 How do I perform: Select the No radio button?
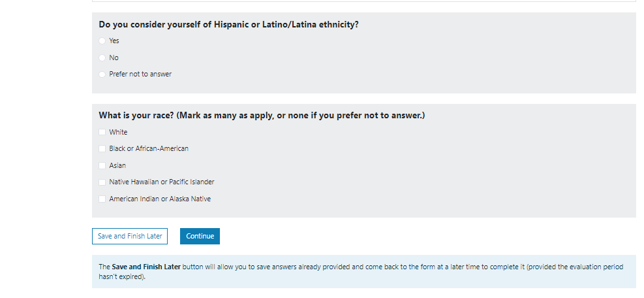[x=102, y=58]
